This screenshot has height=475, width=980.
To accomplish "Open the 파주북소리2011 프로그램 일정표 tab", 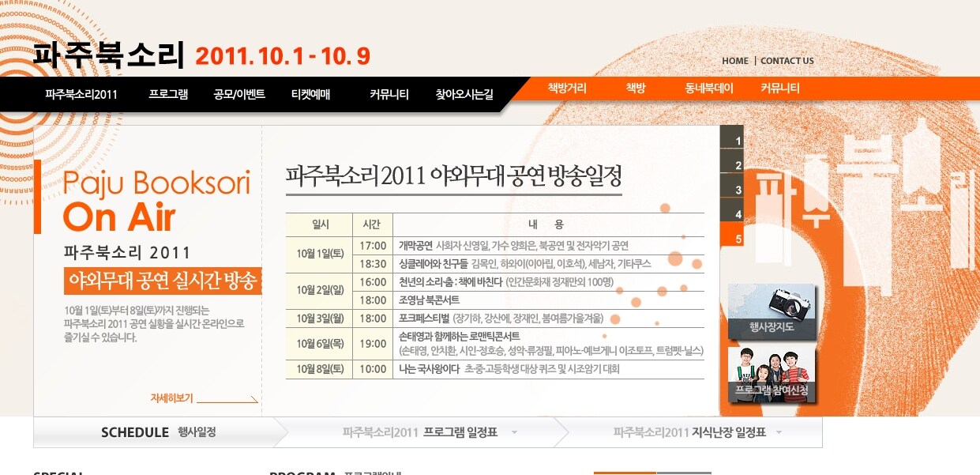I will (420, 432).
